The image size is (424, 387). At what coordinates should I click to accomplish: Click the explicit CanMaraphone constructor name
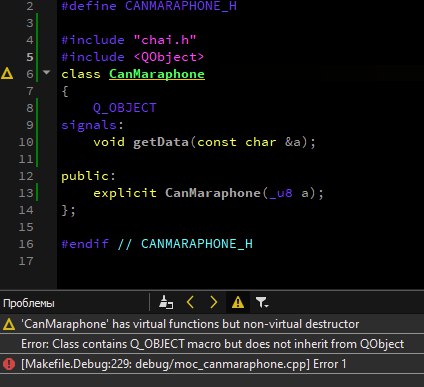coord(212,193)
